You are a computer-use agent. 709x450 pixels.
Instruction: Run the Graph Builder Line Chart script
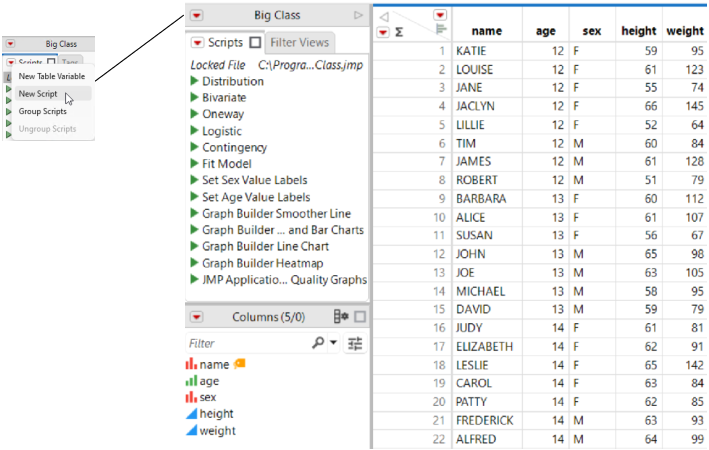click(x=194, y=246)
